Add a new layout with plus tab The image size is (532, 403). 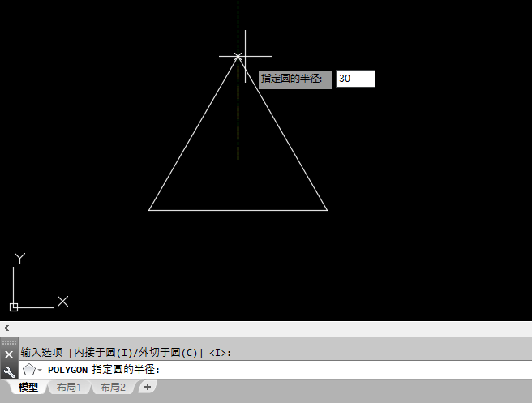[148, 387]
